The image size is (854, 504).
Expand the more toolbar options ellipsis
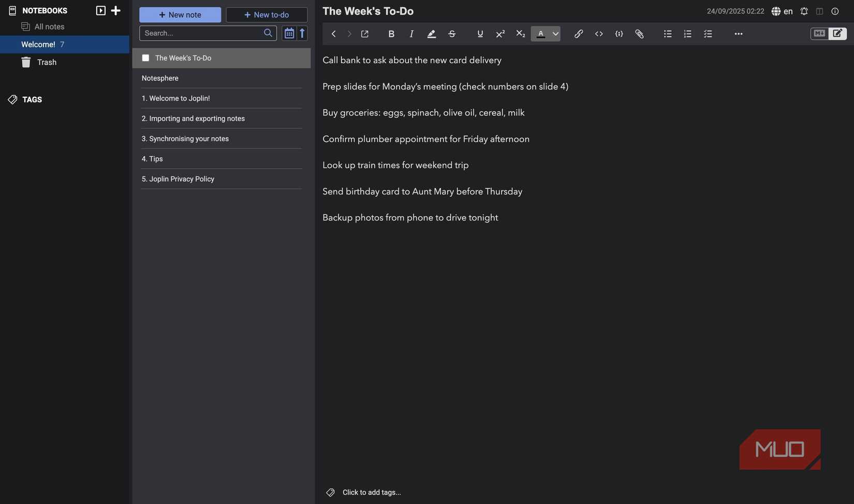[x=738, y=34]
